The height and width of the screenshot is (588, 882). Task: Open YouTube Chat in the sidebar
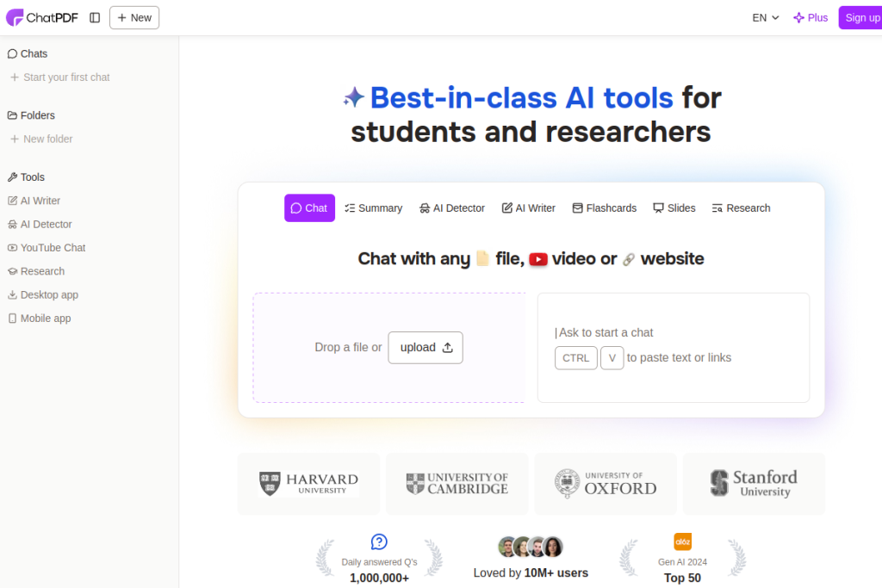coord(47,248)
